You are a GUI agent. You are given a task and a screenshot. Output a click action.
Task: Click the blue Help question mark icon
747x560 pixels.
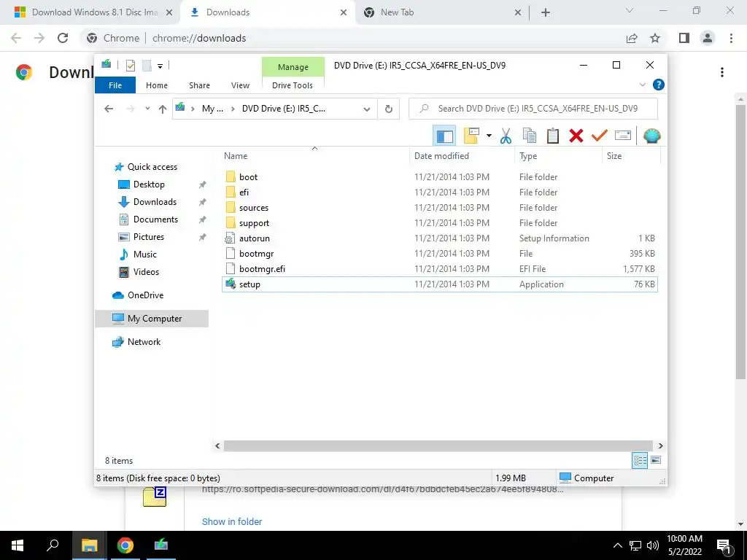pyautogui.click(x=659, y=85)
